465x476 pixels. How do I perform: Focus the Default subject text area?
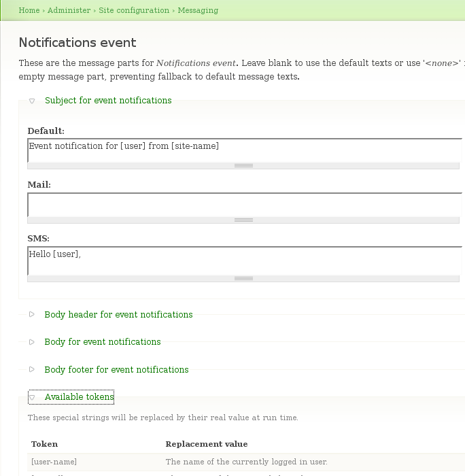[243, 151]
